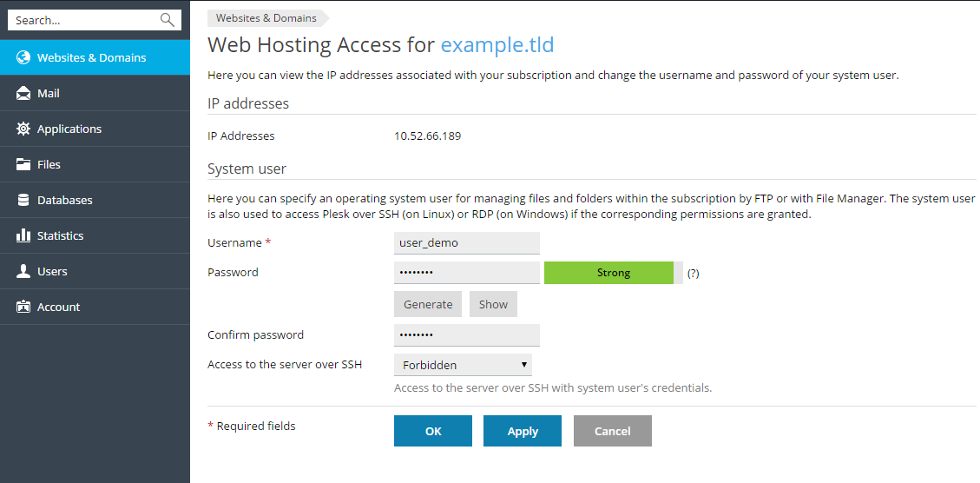Screen dimensions: 980x483
Task: Click the password help (?) hint
Action: click(693, 273)
